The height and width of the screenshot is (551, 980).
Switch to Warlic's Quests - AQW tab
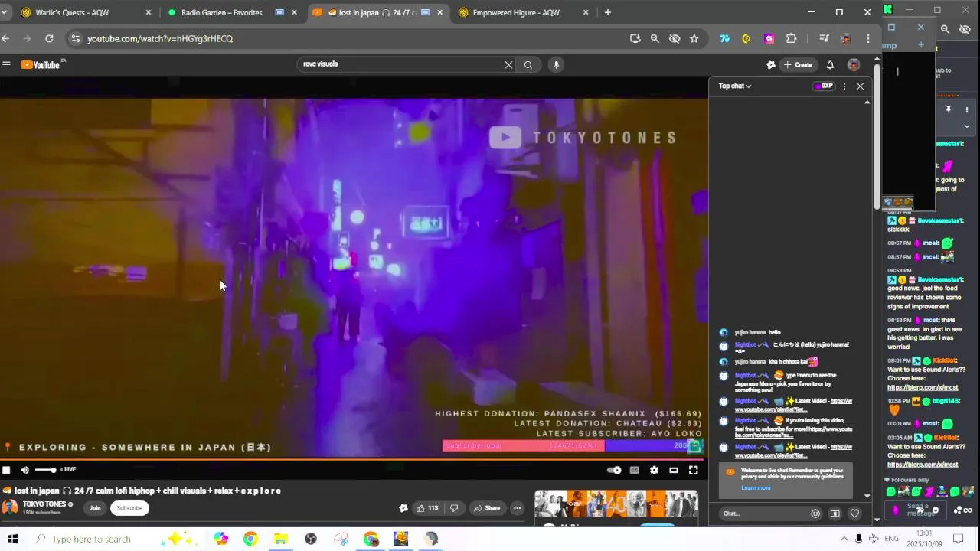(x=86, y=12)
